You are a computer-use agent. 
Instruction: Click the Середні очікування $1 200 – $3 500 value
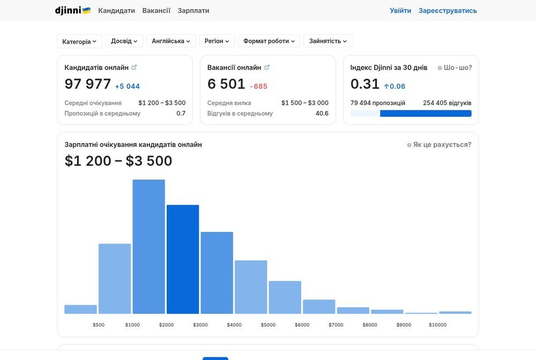tap(162, 103)
